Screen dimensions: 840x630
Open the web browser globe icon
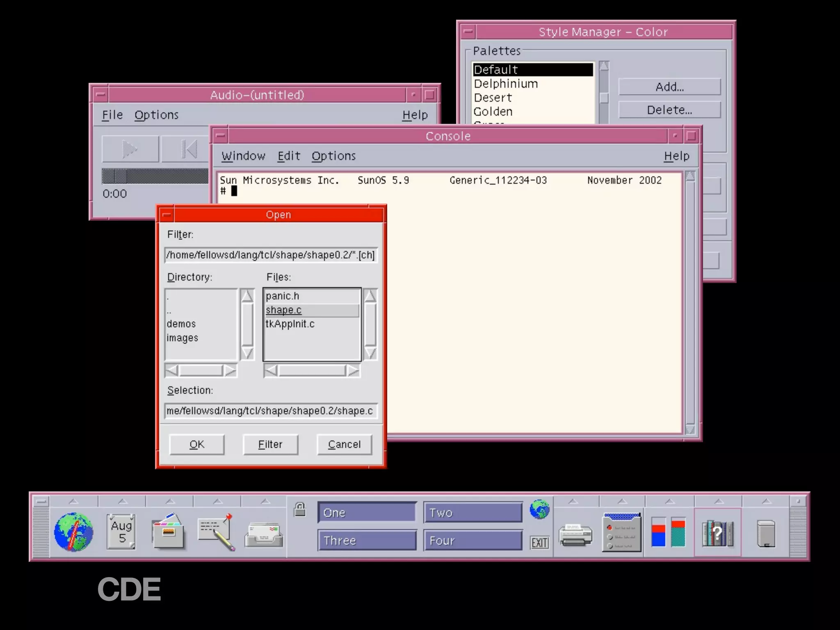73,532
